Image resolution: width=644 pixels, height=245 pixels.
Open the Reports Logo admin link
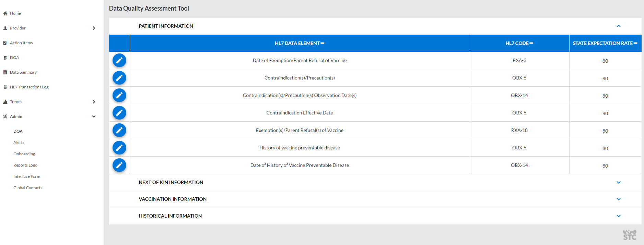pyautogui.click(x=25, y=165)
